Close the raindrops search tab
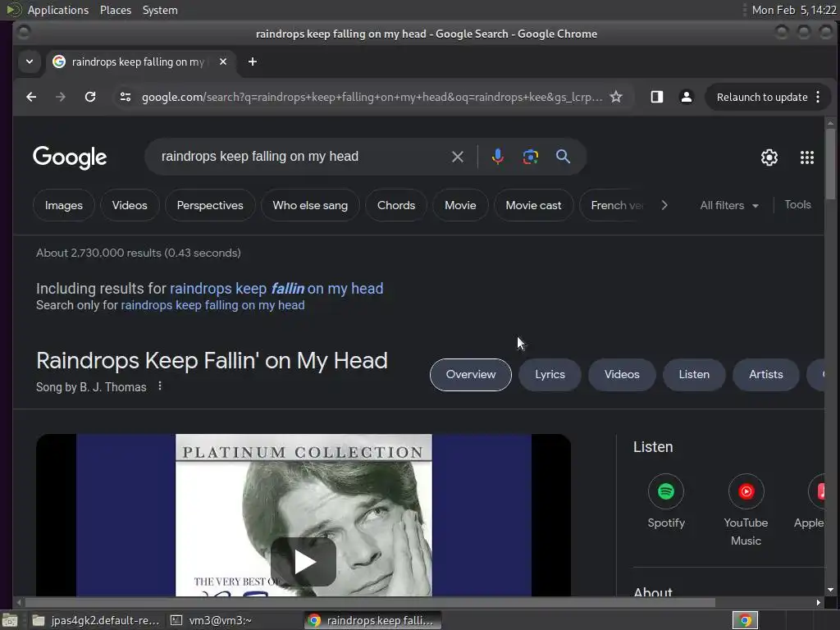The width and height of the screenshot is (840, 630). [x=223, y=62]
